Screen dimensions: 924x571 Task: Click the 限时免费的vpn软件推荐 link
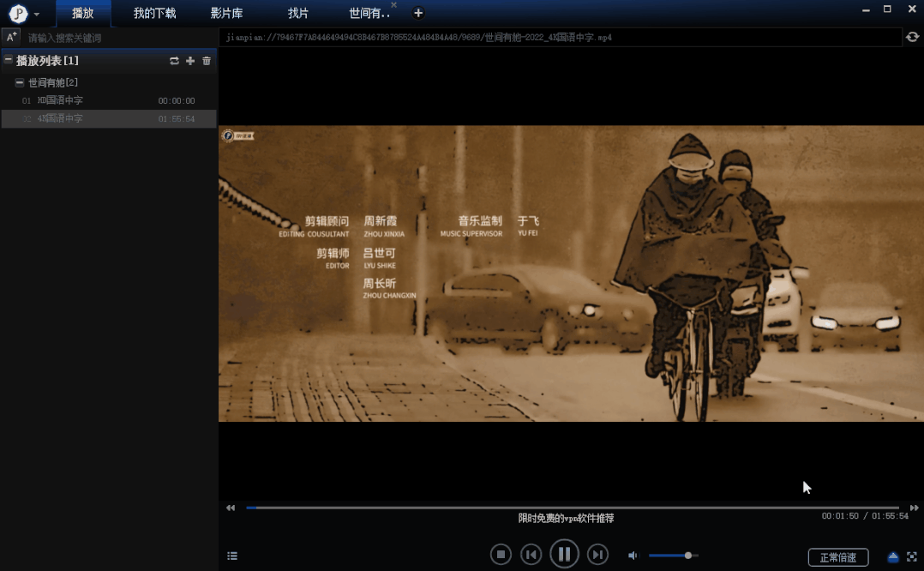coord(566,518)
